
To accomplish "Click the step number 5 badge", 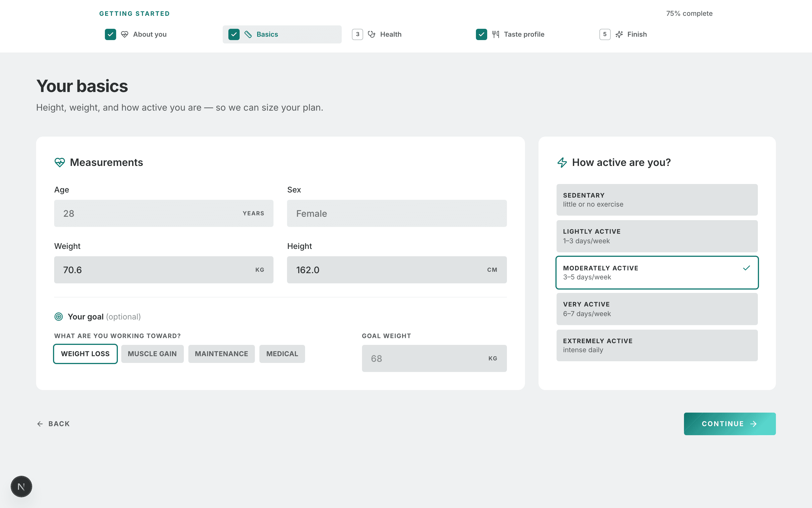I will 605,34.
